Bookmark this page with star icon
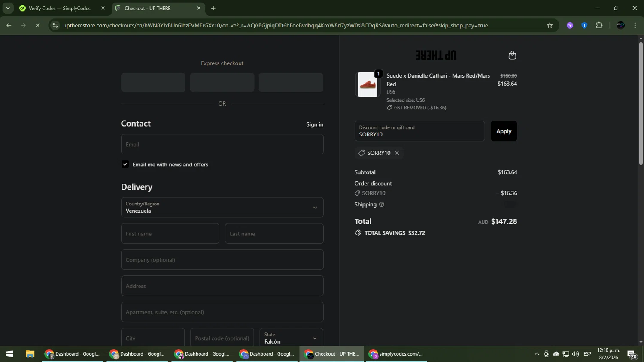 (x=550, y=25)
